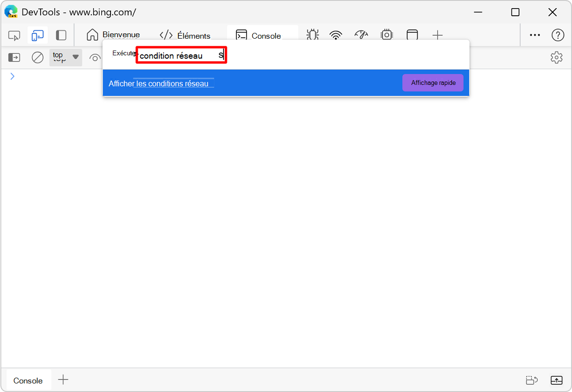Expand the top context dropdown
Screen dimensions: 572x392
66,58
